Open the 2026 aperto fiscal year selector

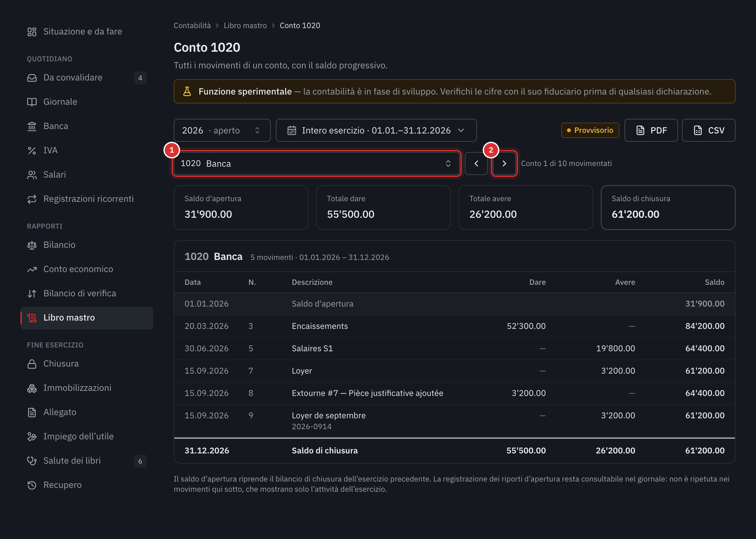pos(222,130)
